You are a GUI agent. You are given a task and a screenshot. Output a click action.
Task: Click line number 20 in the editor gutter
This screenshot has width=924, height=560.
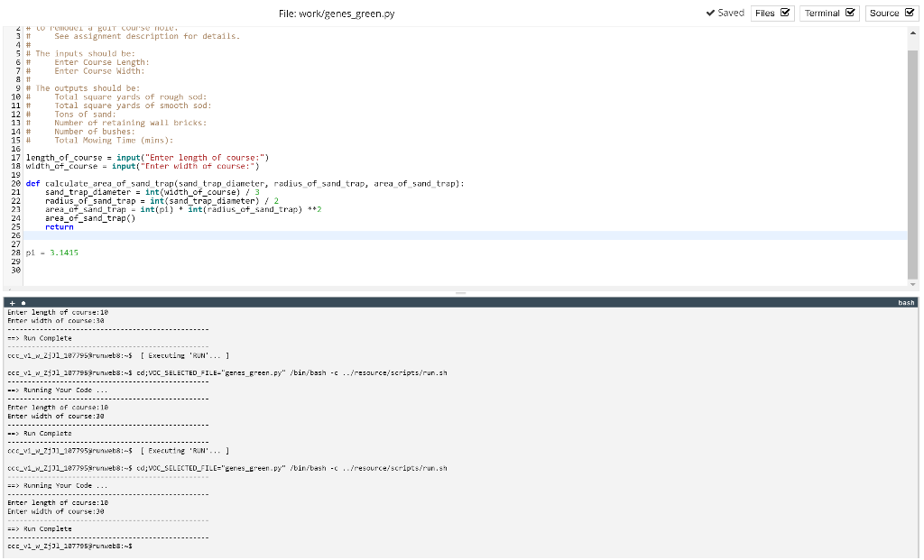pyautogui.click(x=16, y=184)
